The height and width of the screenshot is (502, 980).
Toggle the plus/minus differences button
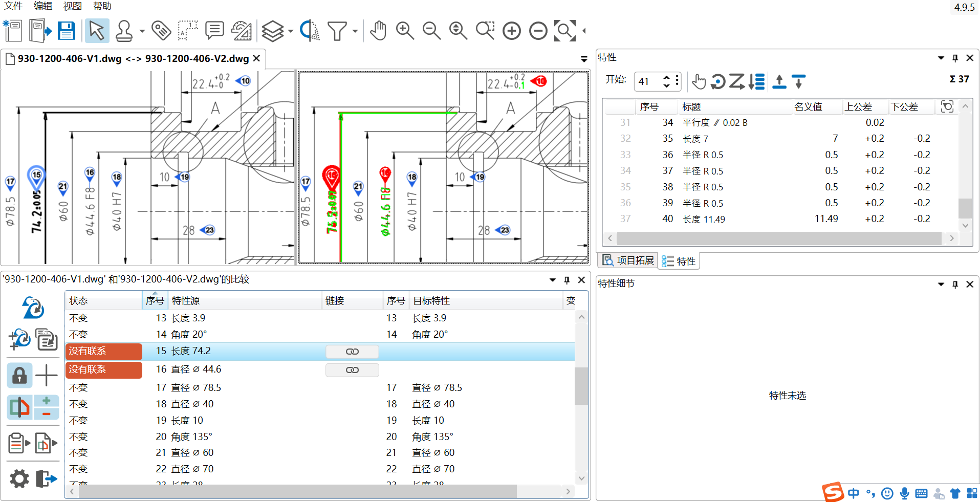[47, 407]
